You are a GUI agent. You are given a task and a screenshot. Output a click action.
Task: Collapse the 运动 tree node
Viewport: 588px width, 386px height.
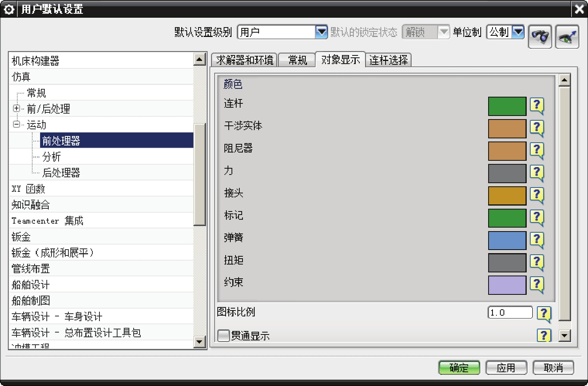[17, 125]
